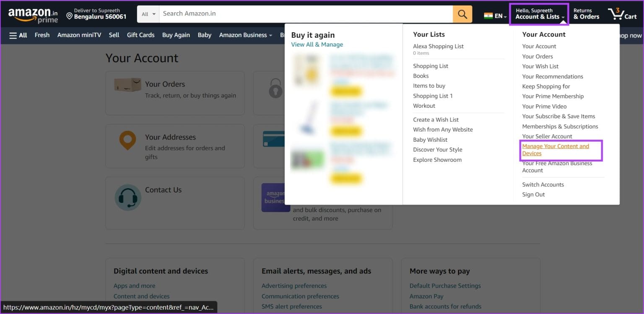Screen dimensions: 644x314
Task: Click the Your Orders box icon
Action: coord(127,85)
